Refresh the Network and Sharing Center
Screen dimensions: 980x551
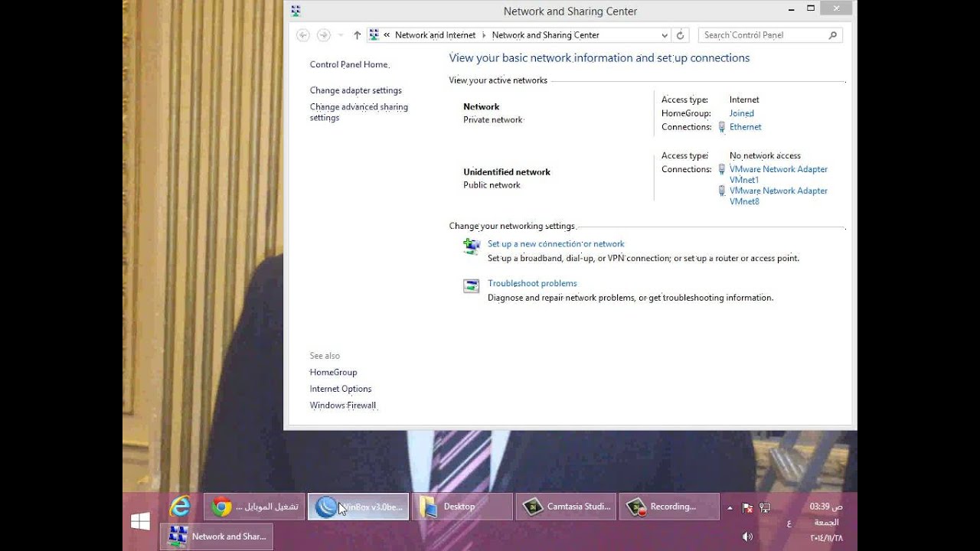tap(680, 35)
